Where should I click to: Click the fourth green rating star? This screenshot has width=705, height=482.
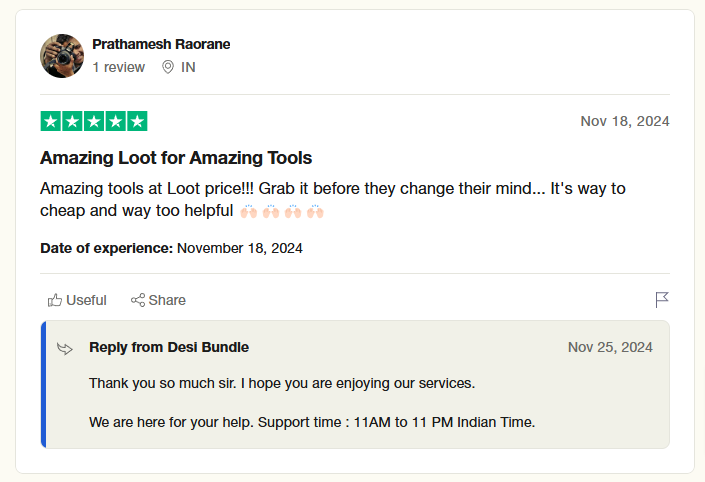116,122
